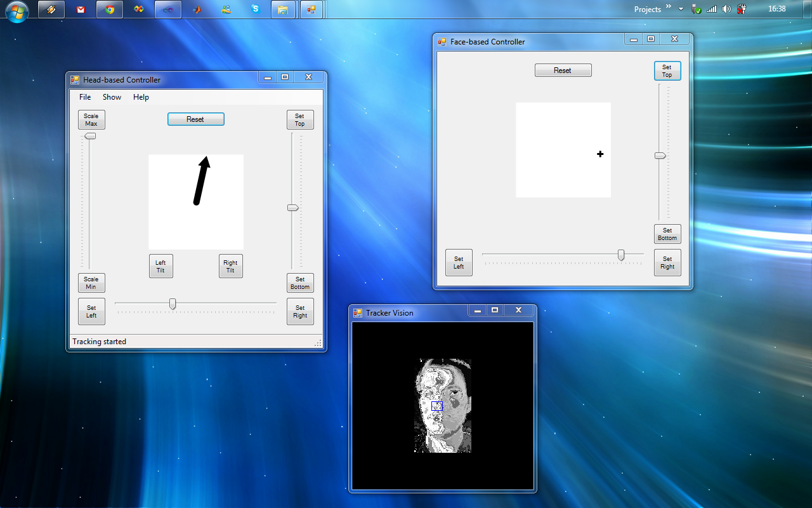
Task: Click the network signal bars tray icon
Action: (x=712, y=9)
